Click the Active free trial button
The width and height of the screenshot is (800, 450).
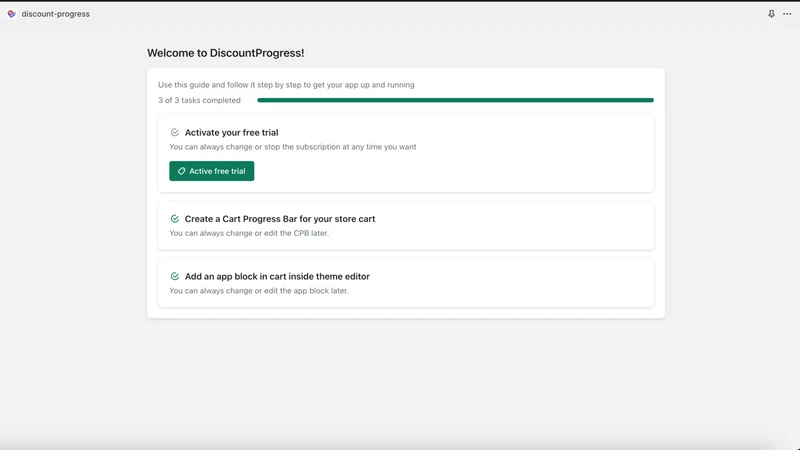pyautogui.click(x=212, y=171)
